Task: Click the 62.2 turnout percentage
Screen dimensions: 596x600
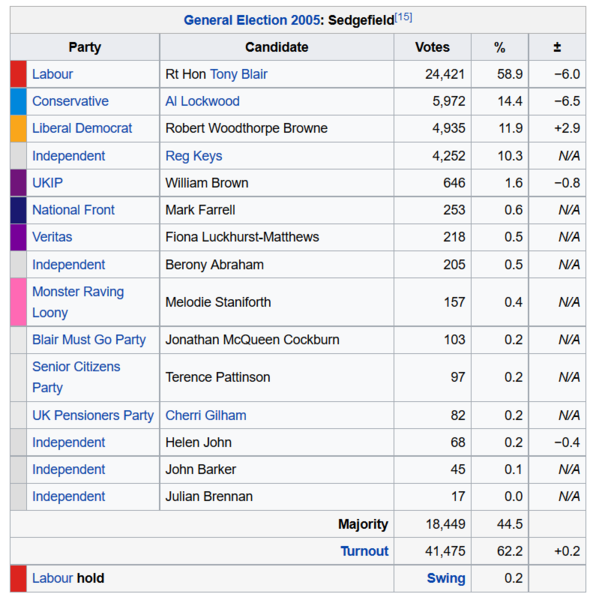Action: point(510,551)
